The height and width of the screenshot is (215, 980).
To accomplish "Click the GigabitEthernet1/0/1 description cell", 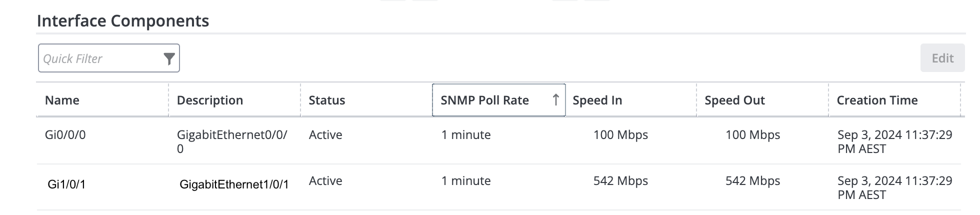I will pyautogui.click(x=233, y=184).
